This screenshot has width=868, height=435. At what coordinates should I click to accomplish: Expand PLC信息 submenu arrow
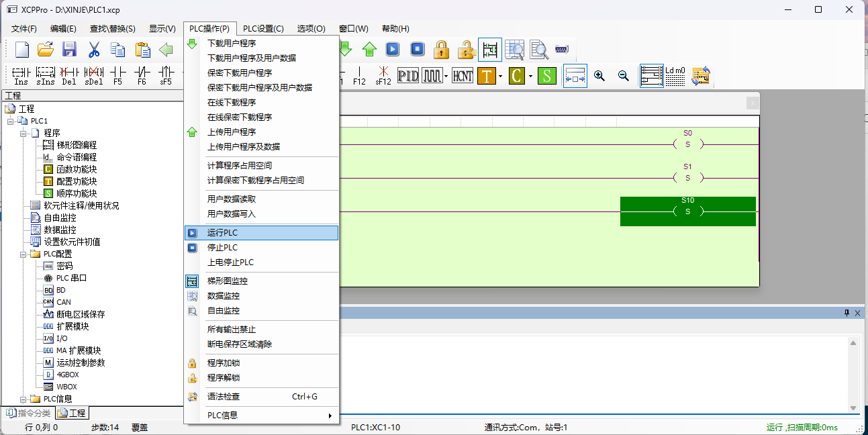coord(330,416)
